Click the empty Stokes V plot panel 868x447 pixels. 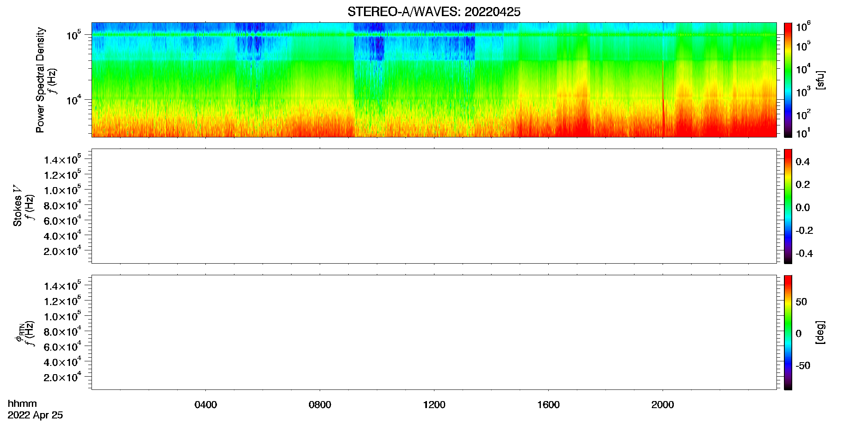[434, 206]
